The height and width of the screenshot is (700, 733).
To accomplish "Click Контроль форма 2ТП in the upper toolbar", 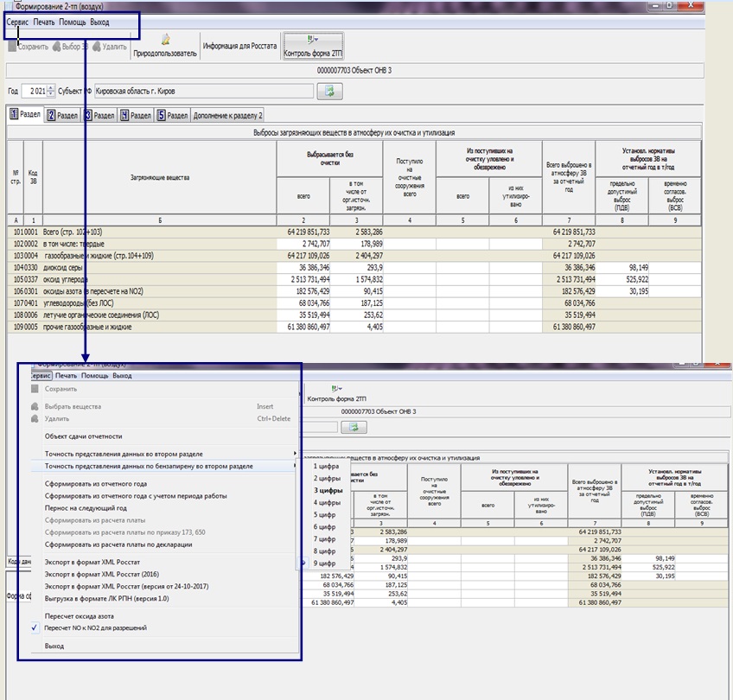I will [x=313, y=46].
